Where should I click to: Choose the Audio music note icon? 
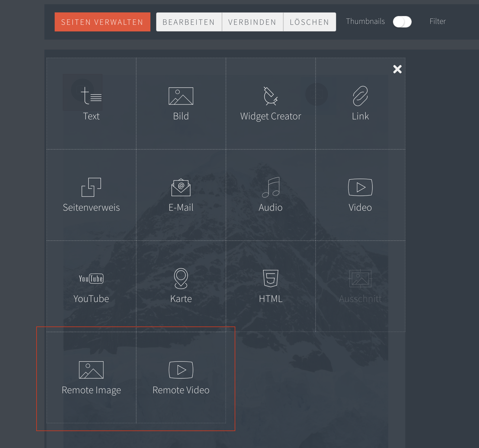[271, 187]
